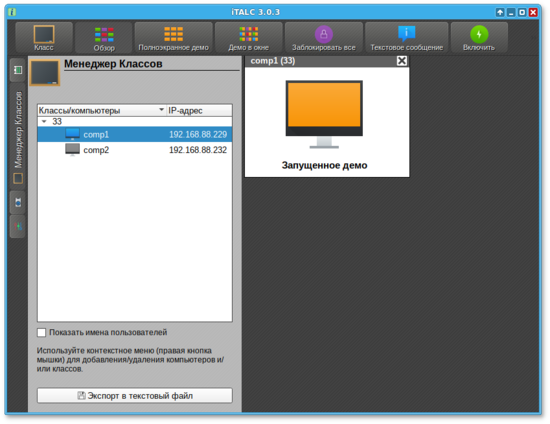Click the blue comp1 monitor icon
The width and height of the screenshot is (550, 424).
point(73,134)
